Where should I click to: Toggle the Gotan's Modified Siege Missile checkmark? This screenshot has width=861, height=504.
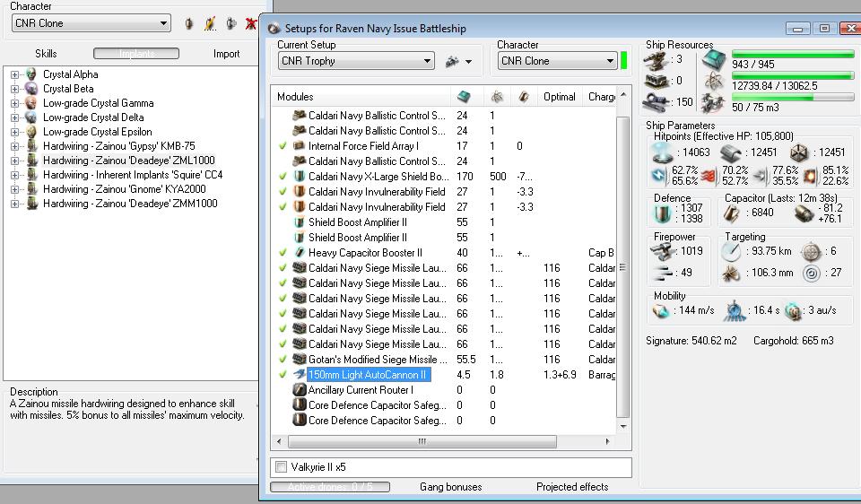(x=283, y=359)
